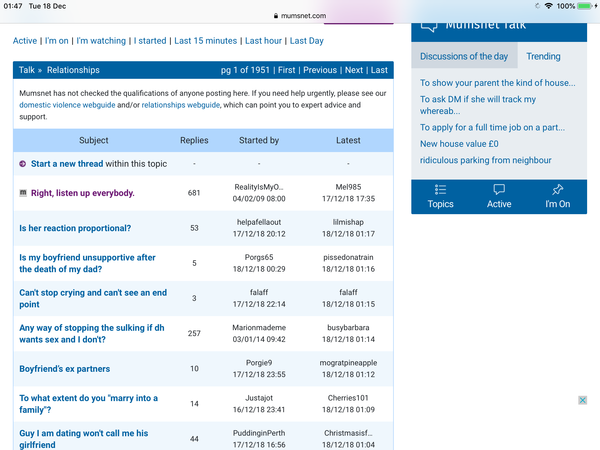Open thread Boyfriend's ex partners
The image size is (600, 450).
(x=65, y=369)
